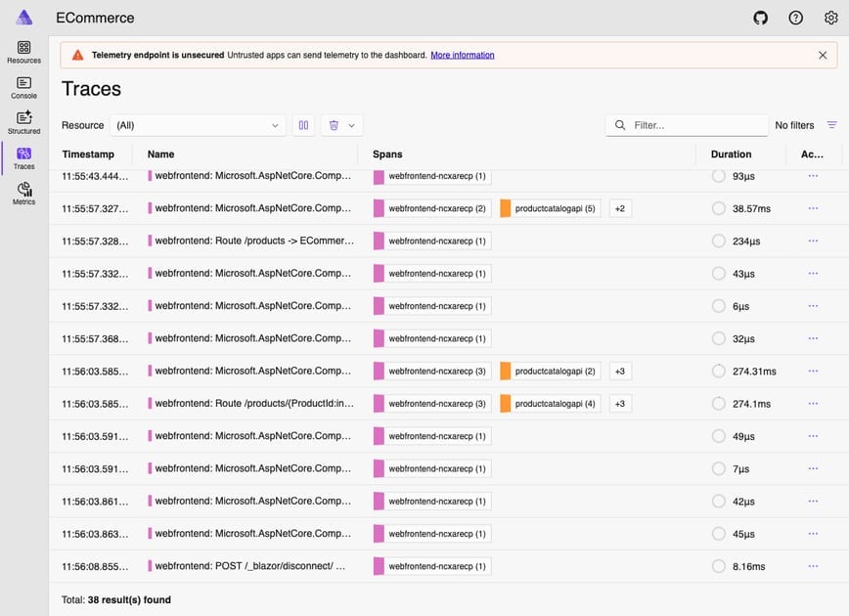Click the Total: 38 result(s) found text

coord(115,599)
